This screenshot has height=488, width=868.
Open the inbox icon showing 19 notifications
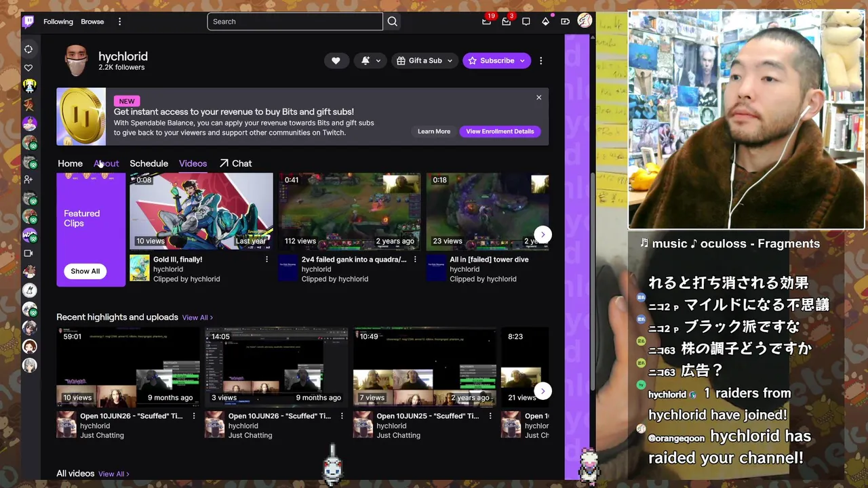pyautogui.click(x=486, y=22)
